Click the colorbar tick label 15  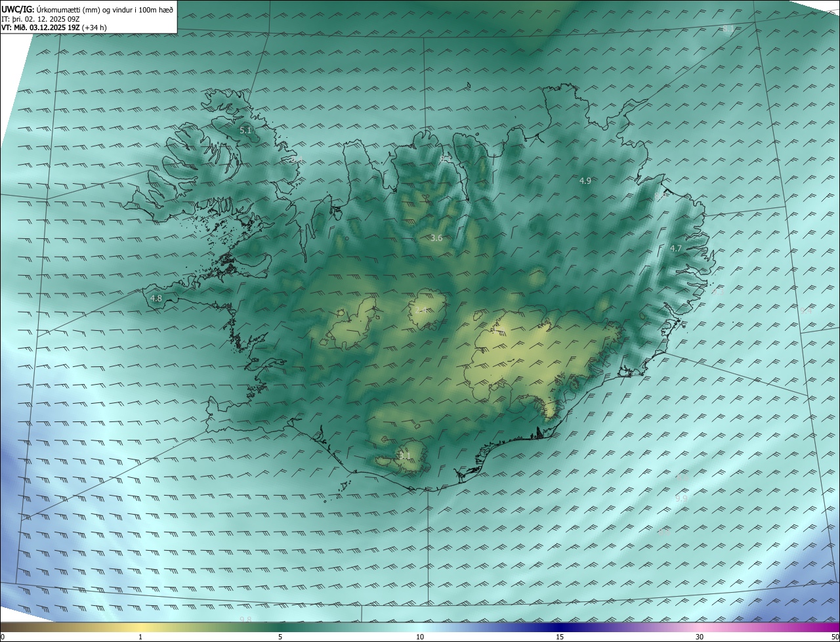(560, 637)
